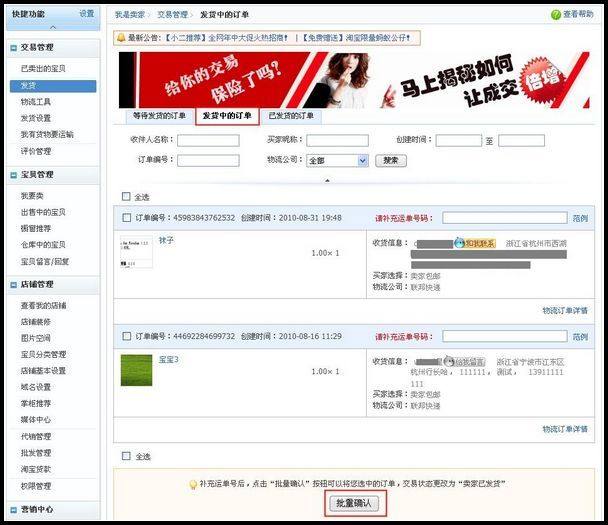Click Wangwang message icon in second order
Image resolution: width=608 pixels, height=525 pixels.
pos(449,361)
